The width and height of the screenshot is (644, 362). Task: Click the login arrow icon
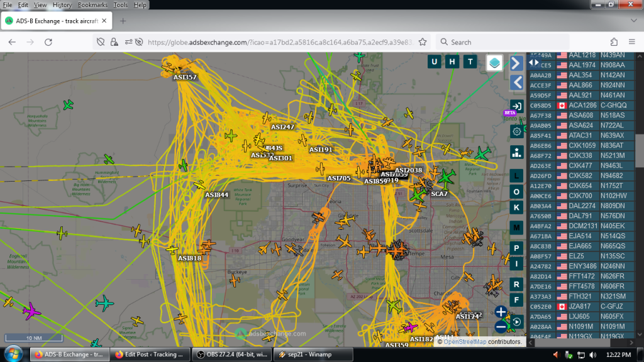click(517, 106)
